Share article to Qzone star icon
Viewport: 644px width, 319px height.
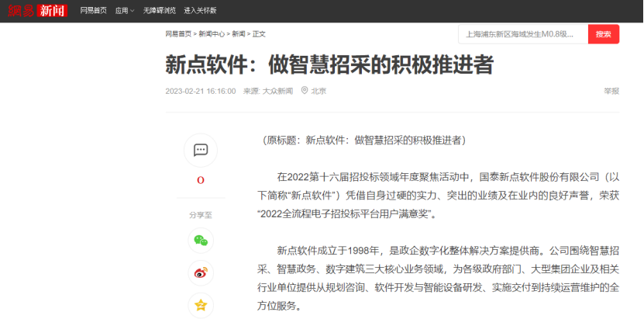201,306
